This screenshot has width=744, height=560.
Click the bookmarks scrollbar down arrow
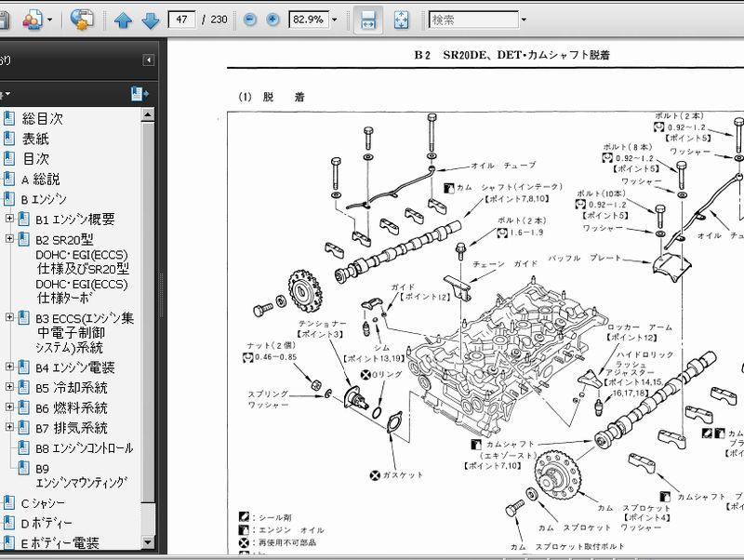coord(148,542)
